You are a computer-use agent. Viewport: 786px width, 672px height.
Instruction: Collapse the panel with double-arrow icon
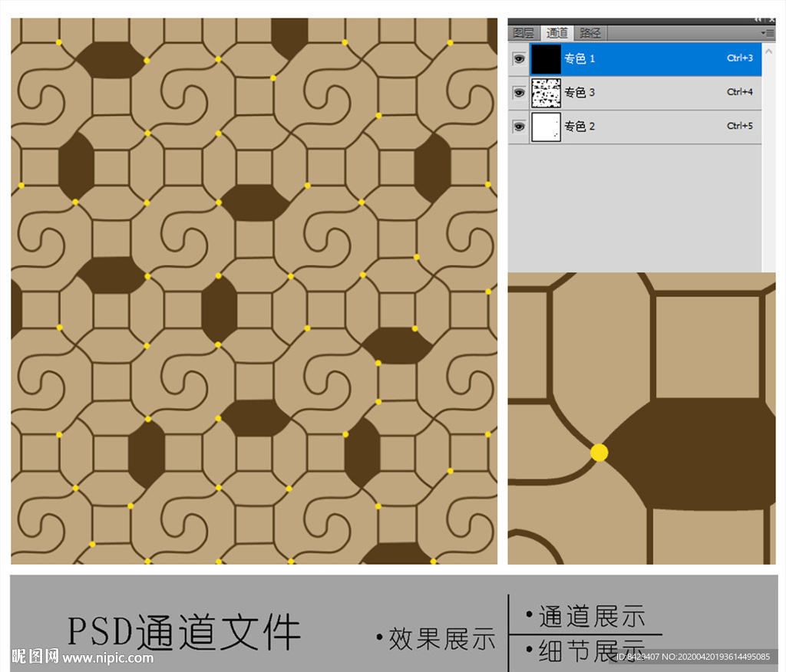coord(758,20)
